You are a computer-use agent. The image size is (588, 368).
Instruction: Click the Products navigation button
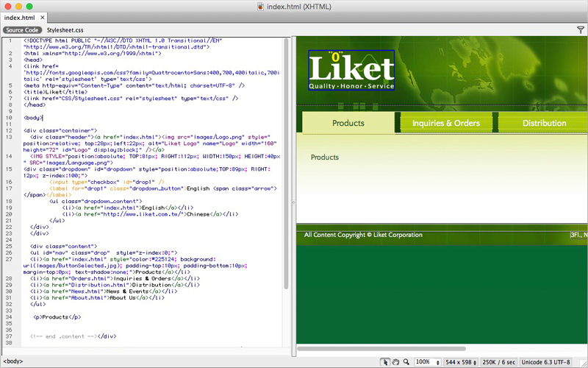[x=348, y=123]
